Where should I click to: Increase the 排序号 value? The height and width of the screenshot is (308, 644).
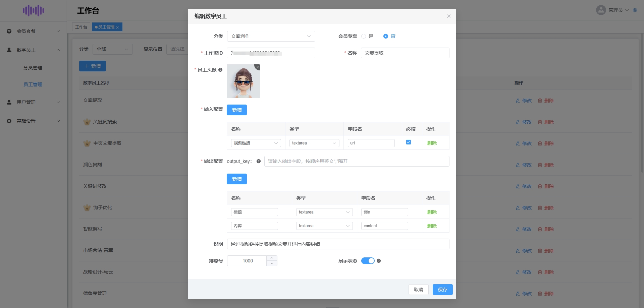click(272, 258)
